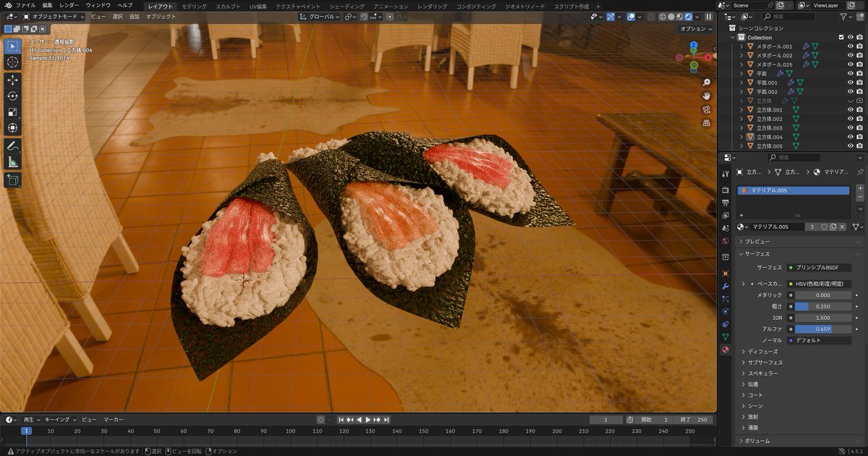The image size is (868, 456).
Task: Open the Object Data green triangle tab
Action: [x=726, y=337]
